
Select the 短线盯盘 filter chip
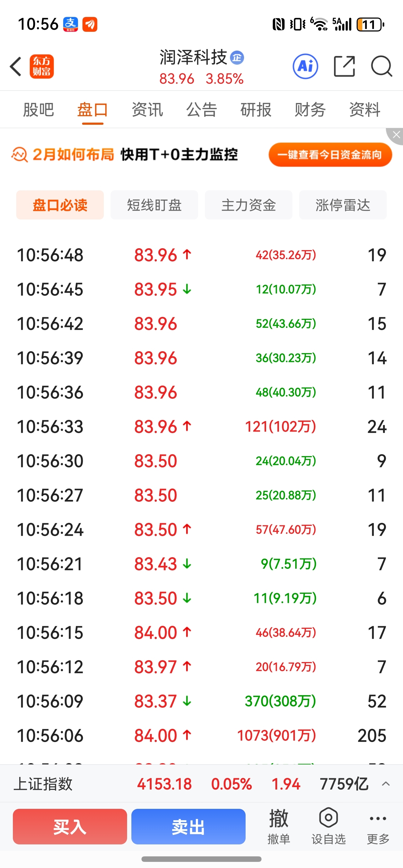click(154, 205)
